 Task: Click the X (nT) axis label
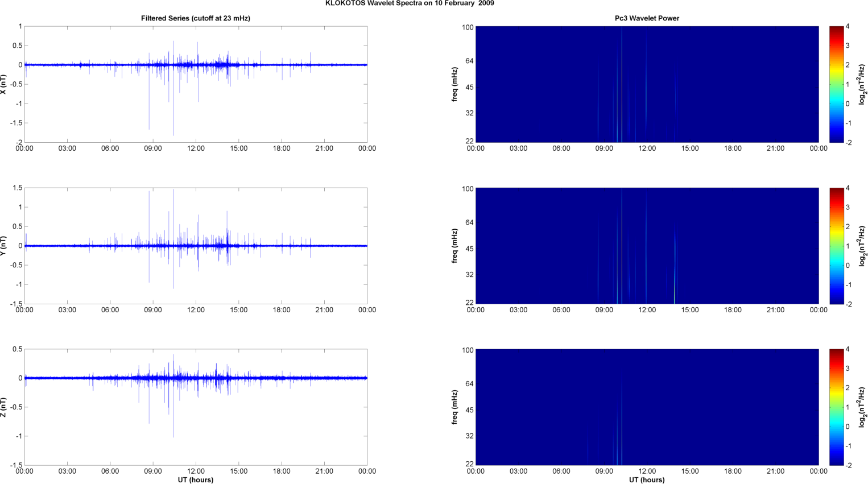[3, 84]
